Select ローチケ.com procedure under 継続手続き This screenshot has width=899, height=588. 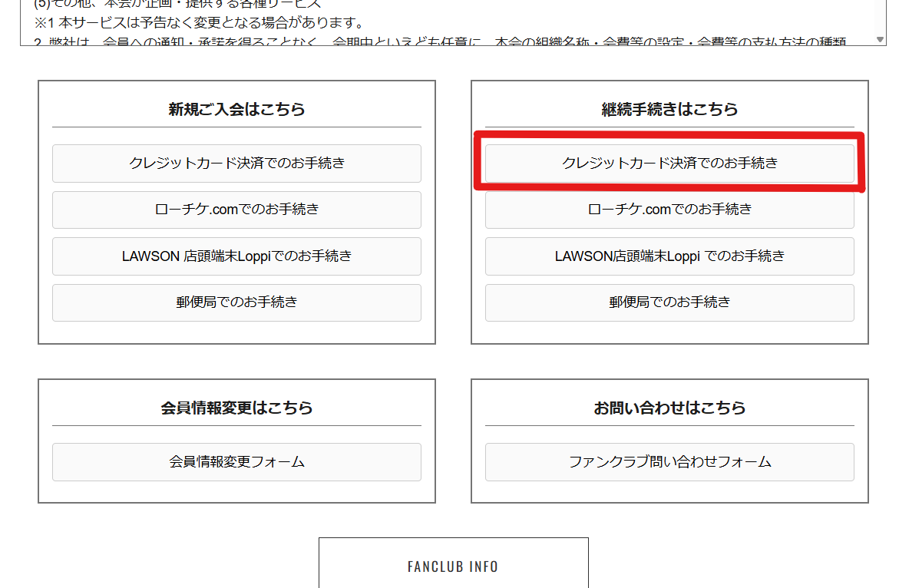click(x=669, y=210)
